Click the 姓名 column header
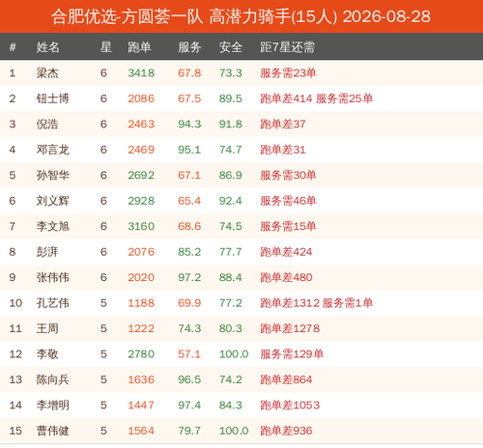 coord(47,47)
